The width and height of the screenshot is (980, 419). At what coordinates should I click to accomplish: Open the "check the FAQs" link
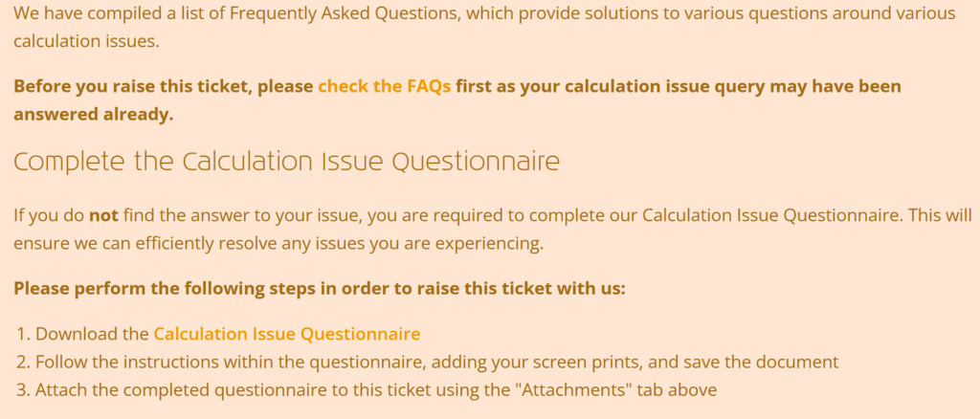tap(384, 86)
